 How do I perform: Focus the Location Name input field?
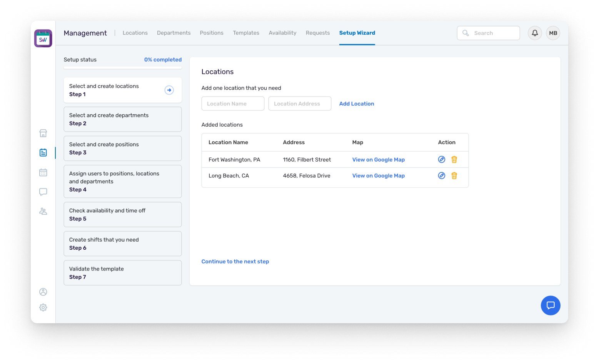point(233,104)
